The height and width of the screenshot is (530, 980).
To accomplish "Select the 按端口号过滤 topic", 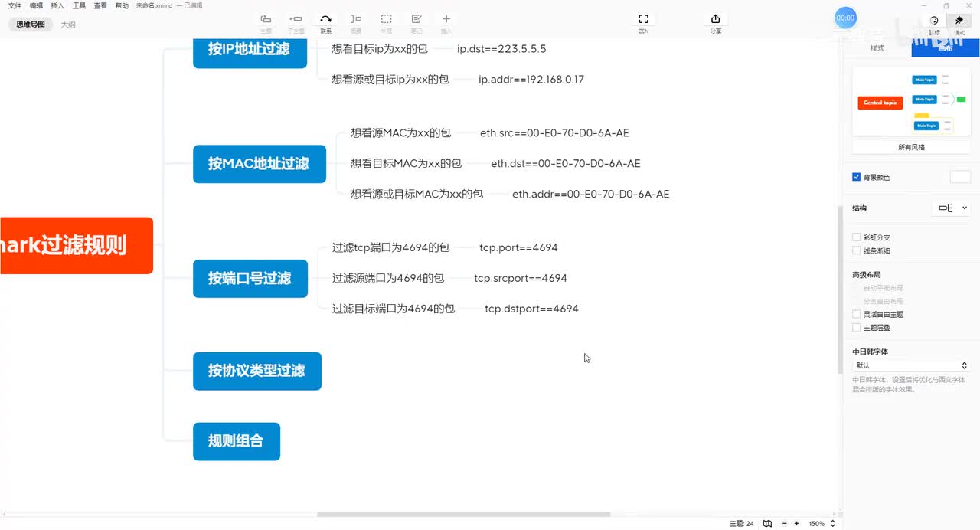I will 250,279.
